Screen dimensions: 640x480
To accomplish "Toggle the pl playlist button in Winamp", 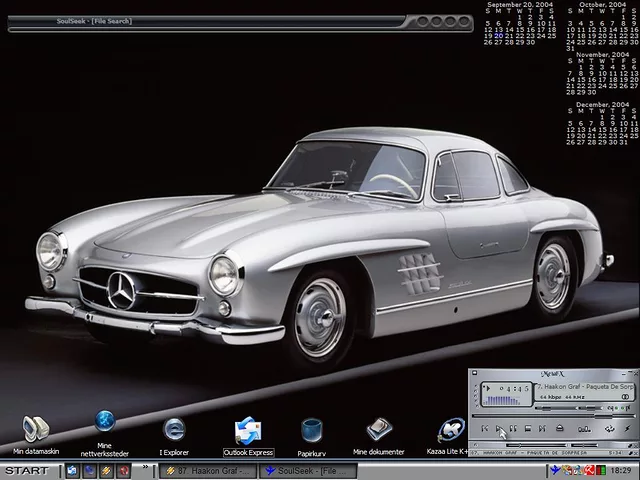I will [627, 408].
